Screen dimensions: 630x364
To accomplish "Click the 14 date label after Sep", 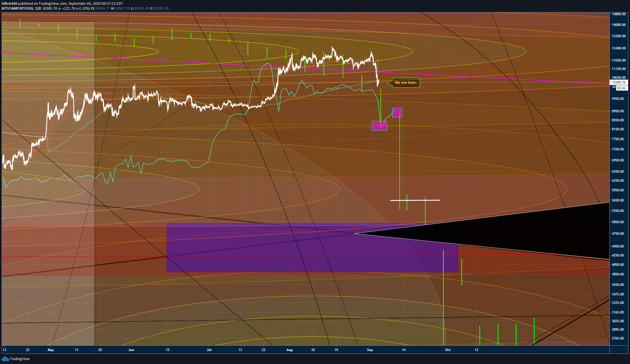I will [404, 350].
